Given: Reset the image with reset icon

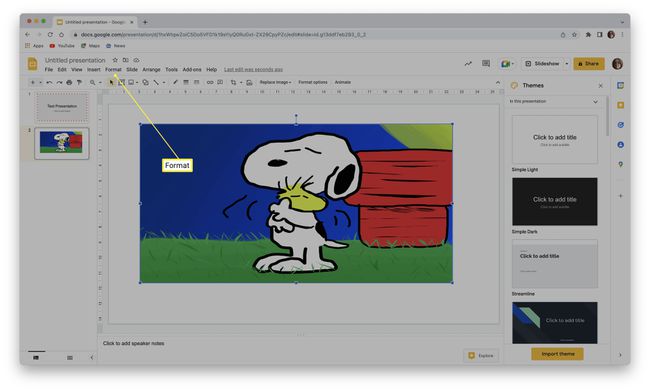Looking at the screenshot, I should [249, 83].
